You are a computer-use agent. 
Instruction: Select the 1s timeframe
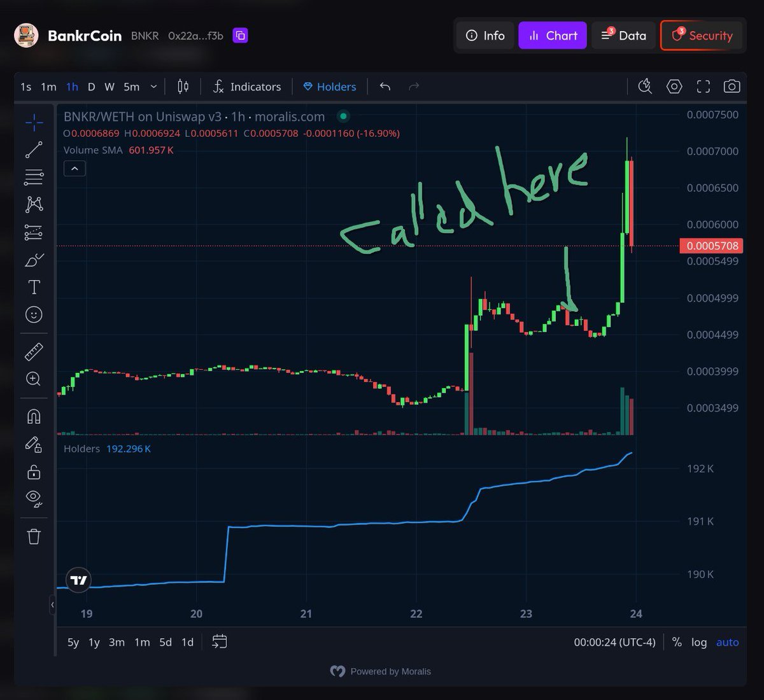point(25,87)
